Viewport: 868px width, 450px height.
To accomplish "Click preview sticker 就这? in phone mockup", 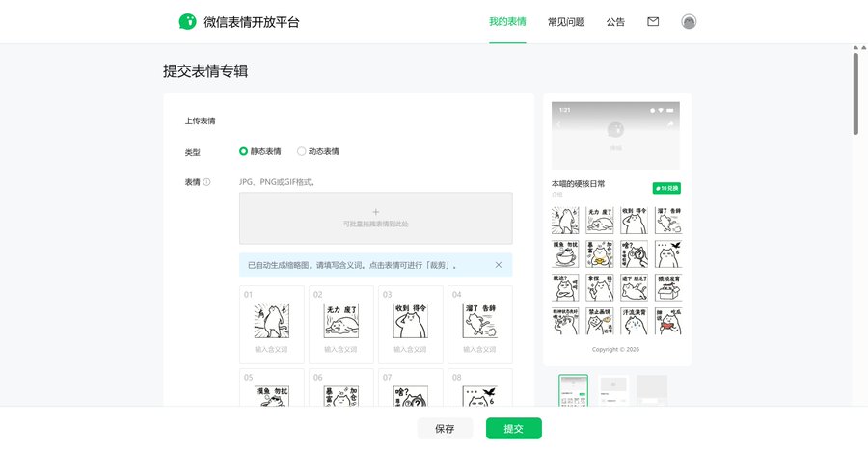I will (565, 288).
